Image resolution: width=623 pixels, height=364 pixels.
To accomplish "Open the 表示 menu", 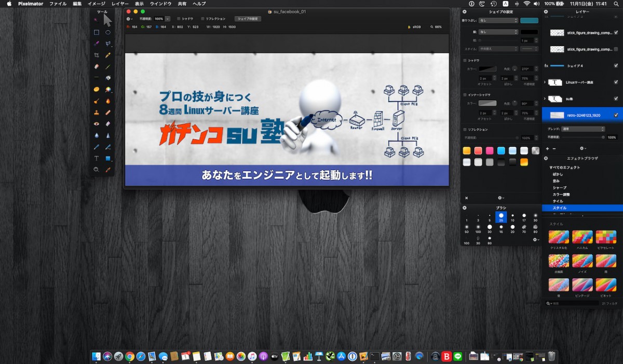I will (139, 4).
